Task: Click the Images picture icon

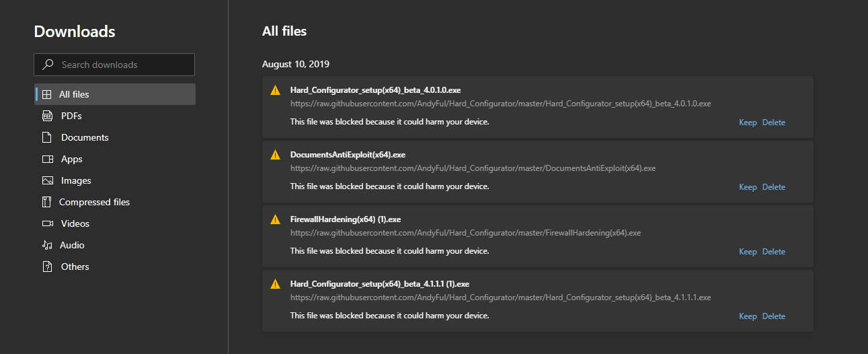Action: point(47,180)
